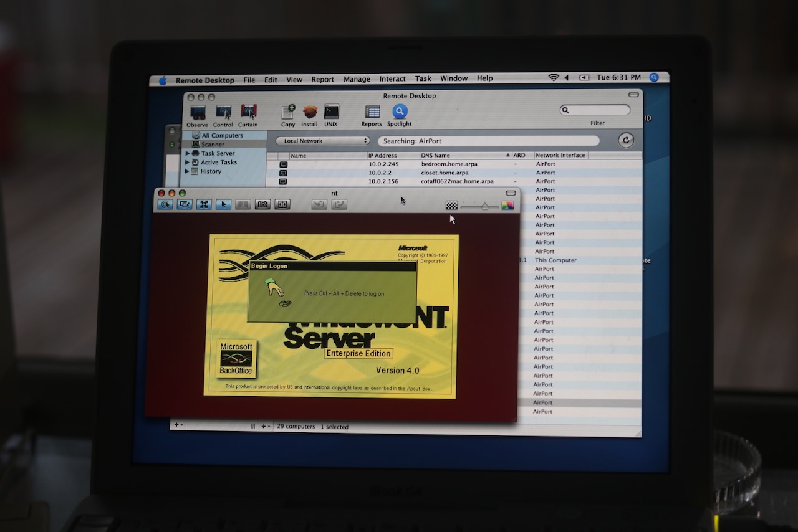Capture screenshot with camera icon in nt window
798x532 pixels.
[x=262, y=204]
